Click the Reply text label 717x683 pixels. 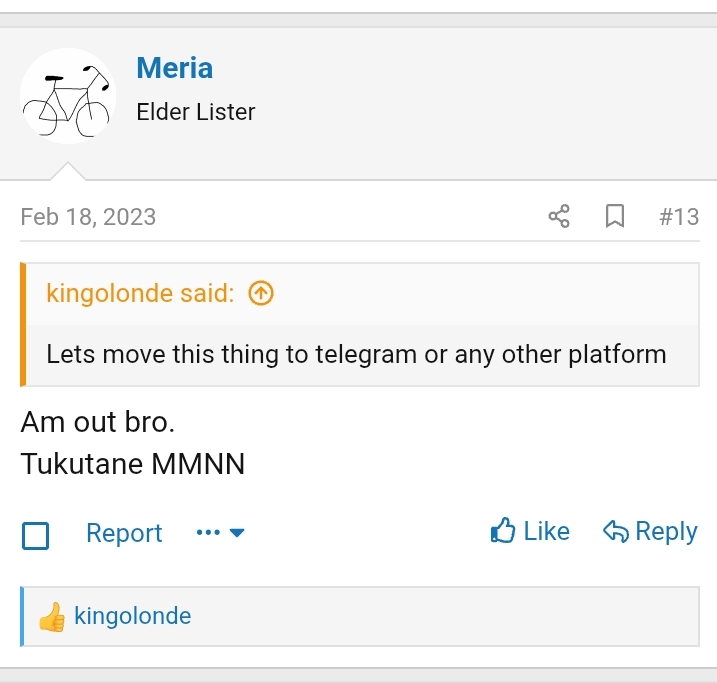coord(667,531)
